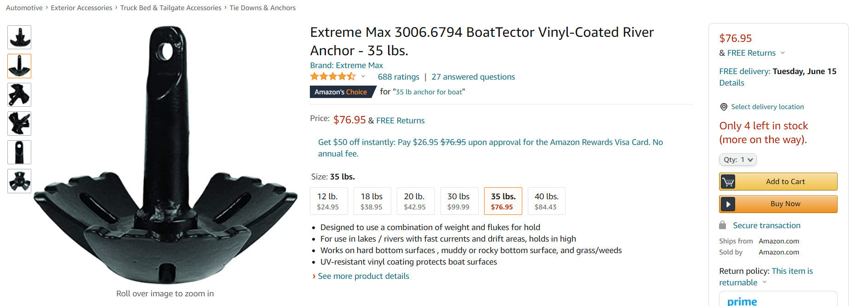This screenshot has height=306, width=868.
Task: Click the play icon on Buy Now
Action: coord(728,204)
